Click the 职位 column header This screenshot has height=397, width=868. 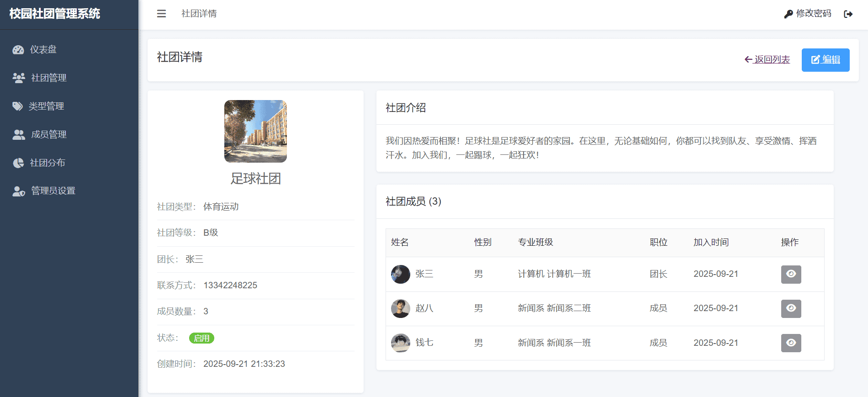click(x=659, y=243)
